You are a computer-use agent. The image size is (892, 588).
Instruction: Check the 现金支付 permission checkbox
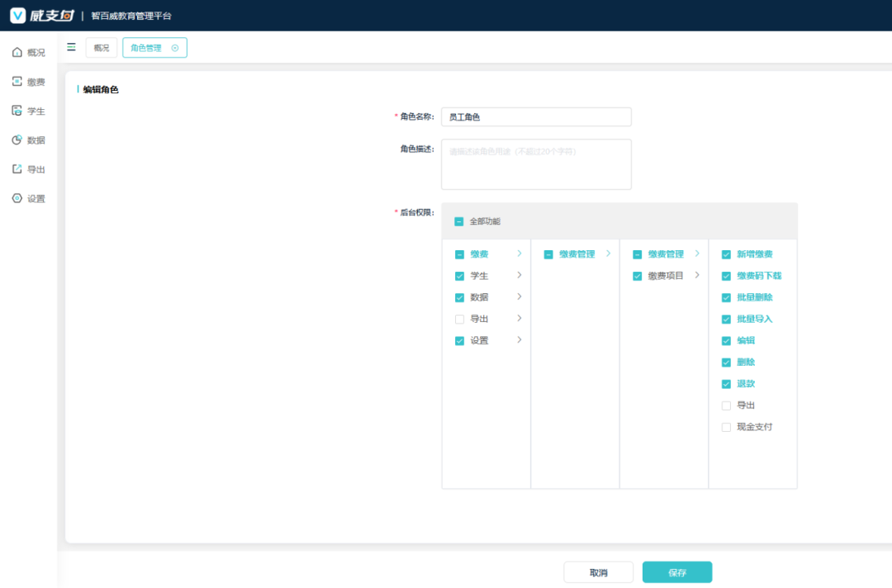click(726, 427)
